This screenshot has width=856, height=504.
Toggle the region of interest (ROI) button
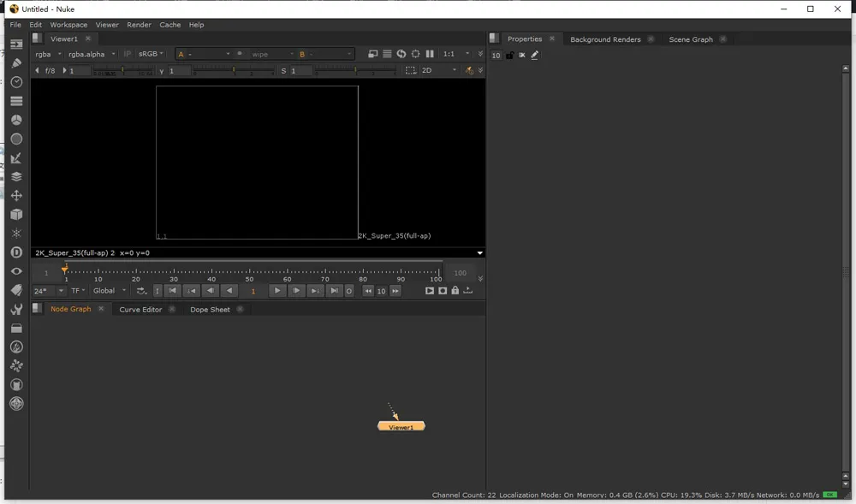(x=411, y=71)
